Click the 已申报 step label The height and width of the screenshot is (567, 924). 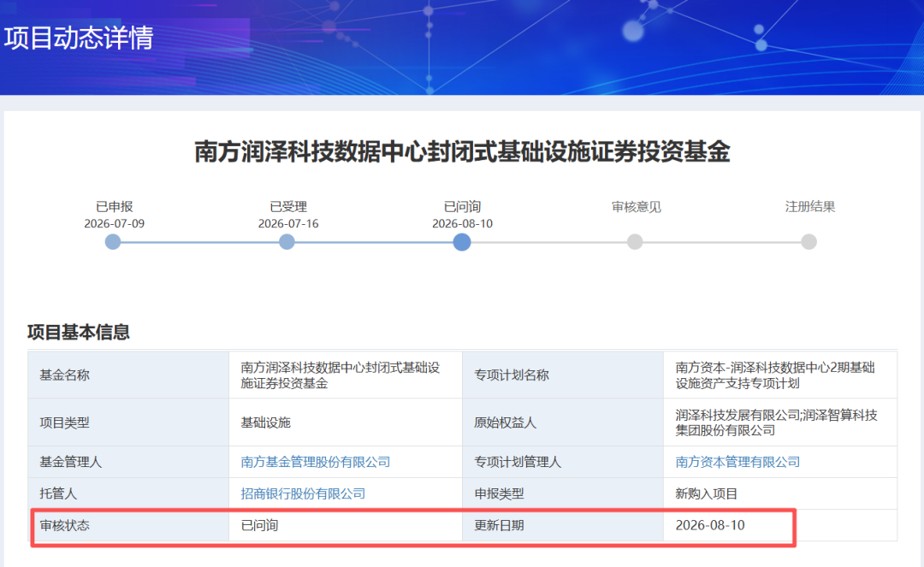115,207
